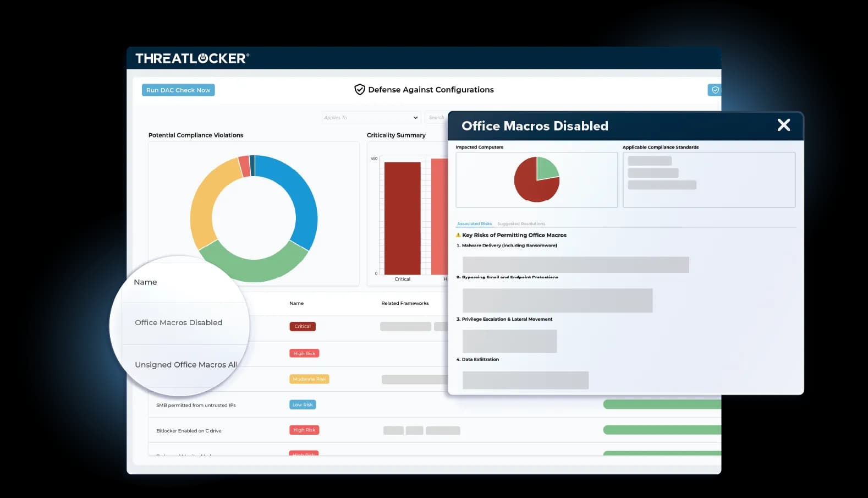Image resolution: width=868 pixels, height=498 pixels.
Task: Switch to the Suggested Resolutions tab
Action: coord(521,224)
